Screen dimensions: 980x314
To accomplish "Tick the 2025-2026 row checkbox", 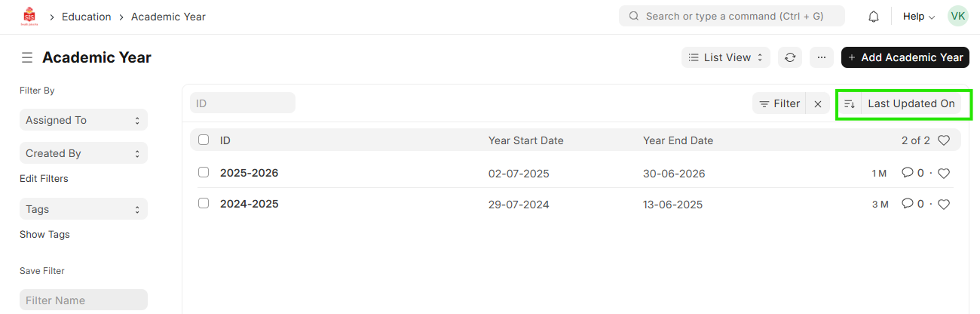I will coord(204,172).
